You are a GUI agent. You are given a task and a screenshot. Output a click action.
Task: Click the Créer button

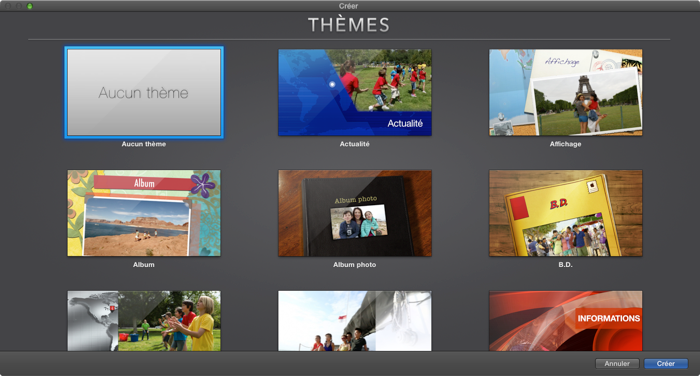click(666, 363)
